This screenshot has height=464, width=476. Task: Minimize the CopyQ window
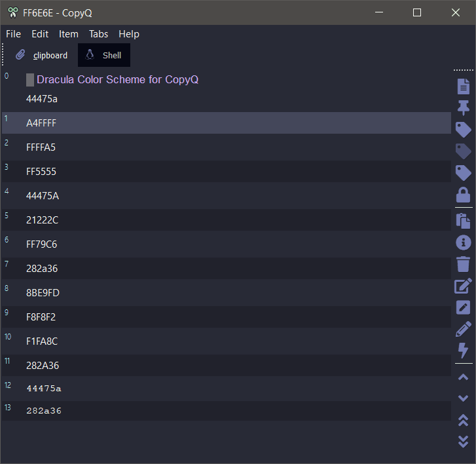pyautogui.click(x=379, y=12)
